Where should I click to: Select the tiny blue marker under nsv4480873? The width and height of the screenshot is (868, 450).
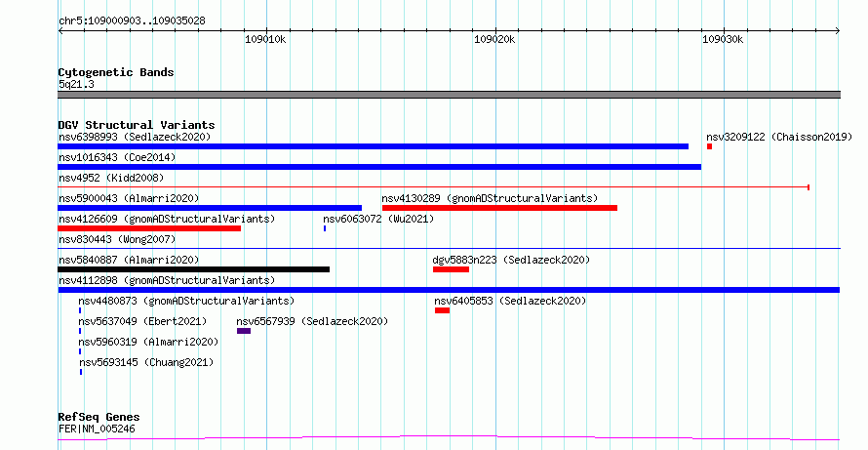pos(80,310)
